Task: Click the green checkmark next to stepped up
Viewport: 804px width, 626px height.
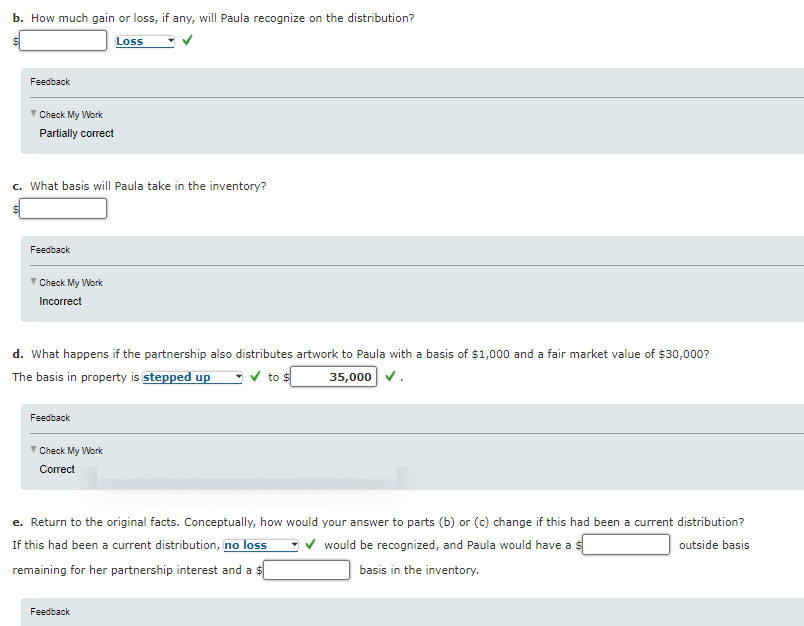Action: (253, 377)
